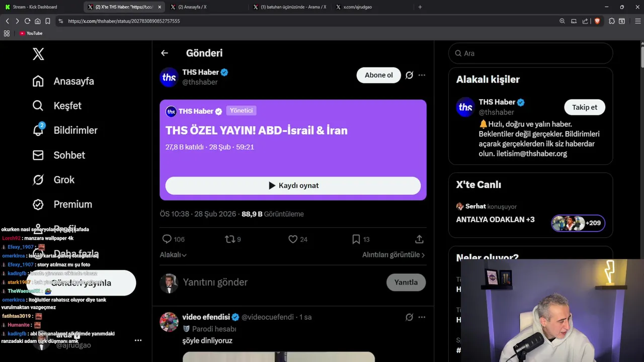The image size is (644, 362).
Task: Click the Yanıtını gönder reply field
Action: pyautogui.click(x=282, y=282)
